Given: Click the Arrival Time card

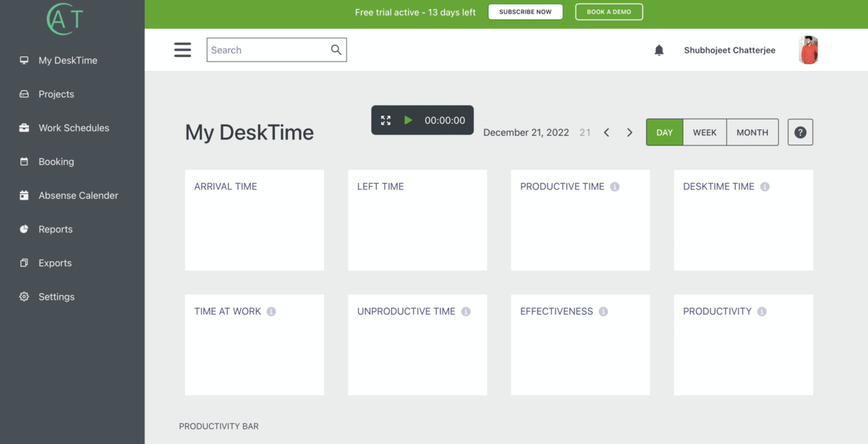Looking at the screenshot, I should point(255,221).
